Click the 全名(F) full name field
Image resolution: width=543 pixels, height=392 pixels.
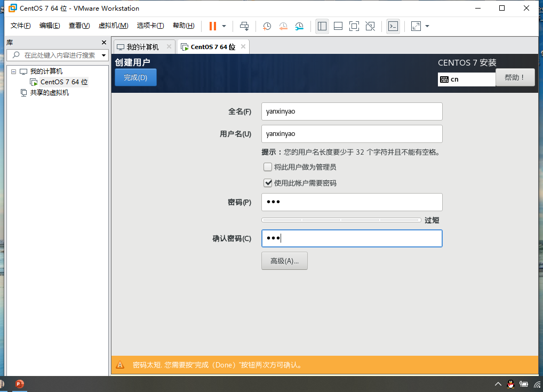click(352, 111)
